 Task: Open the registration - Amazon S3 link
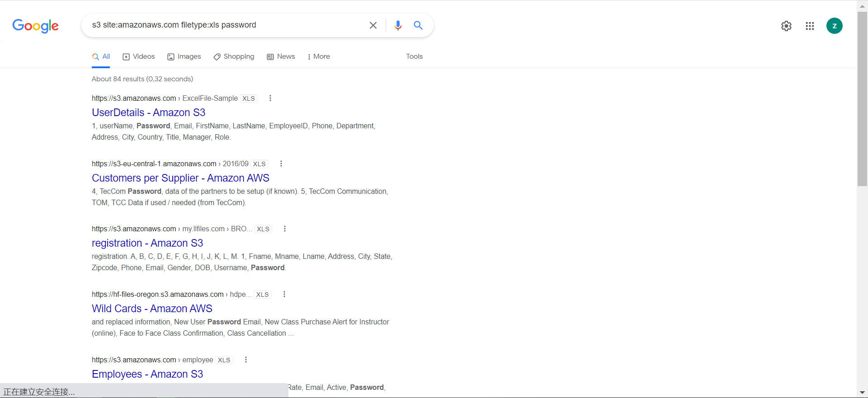147,243
